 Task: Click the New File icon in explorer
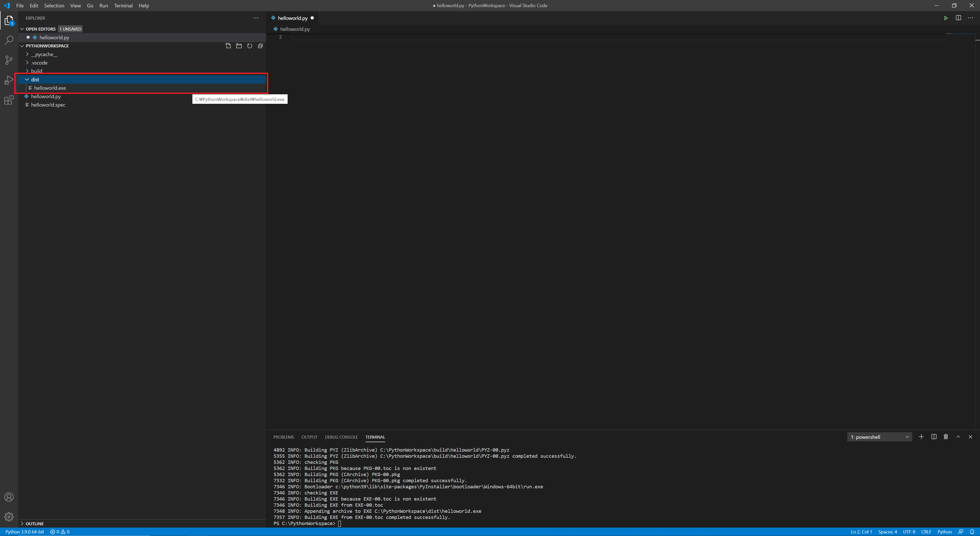[228, 46]
